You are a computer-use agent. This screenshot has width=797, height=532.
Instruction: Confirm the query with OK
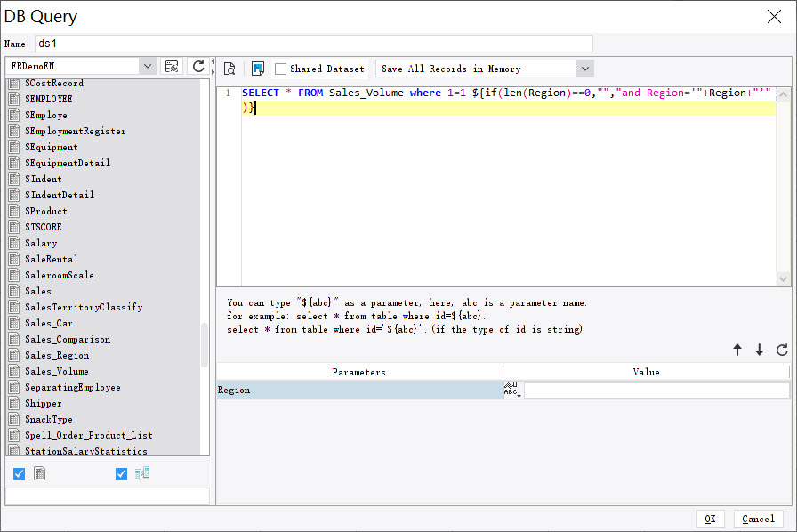(x=710, y=519)
